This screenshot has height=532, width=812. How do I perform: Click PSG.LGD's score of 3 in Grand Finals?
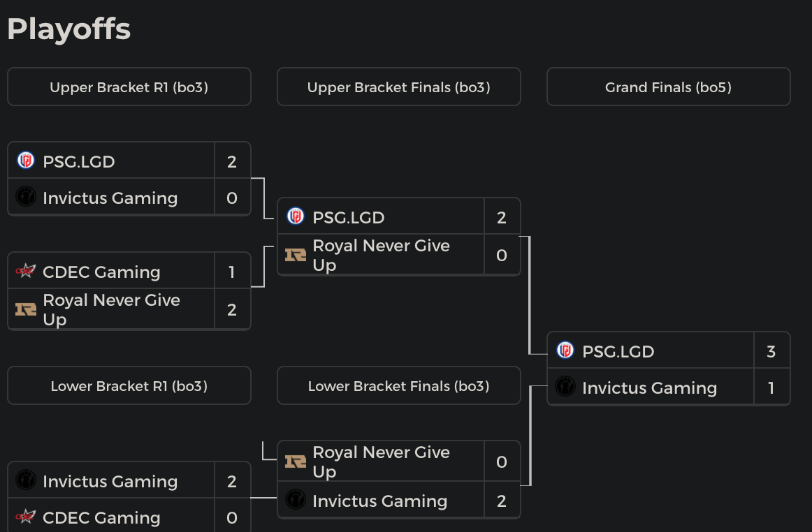771,351
